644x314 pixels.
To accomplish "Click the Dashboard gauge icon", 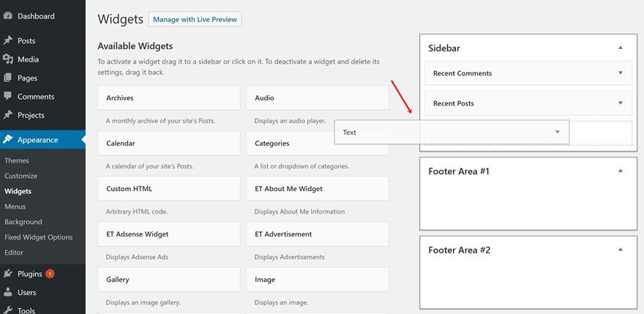I will [x=8, y=15].
